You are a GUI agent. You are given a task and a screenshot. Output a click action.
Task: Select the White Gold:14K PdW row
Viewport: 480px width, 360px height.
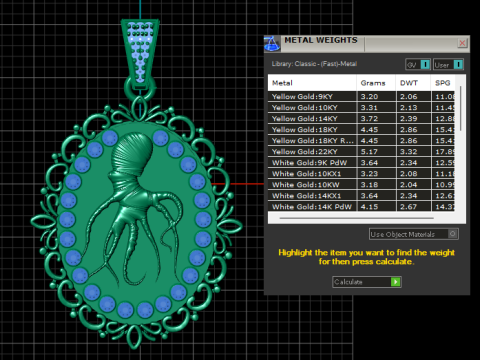pos(361,207)
